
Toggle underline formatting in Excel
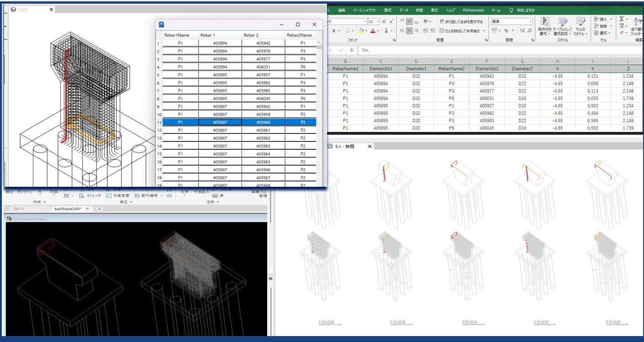click(x=333, y=31)
